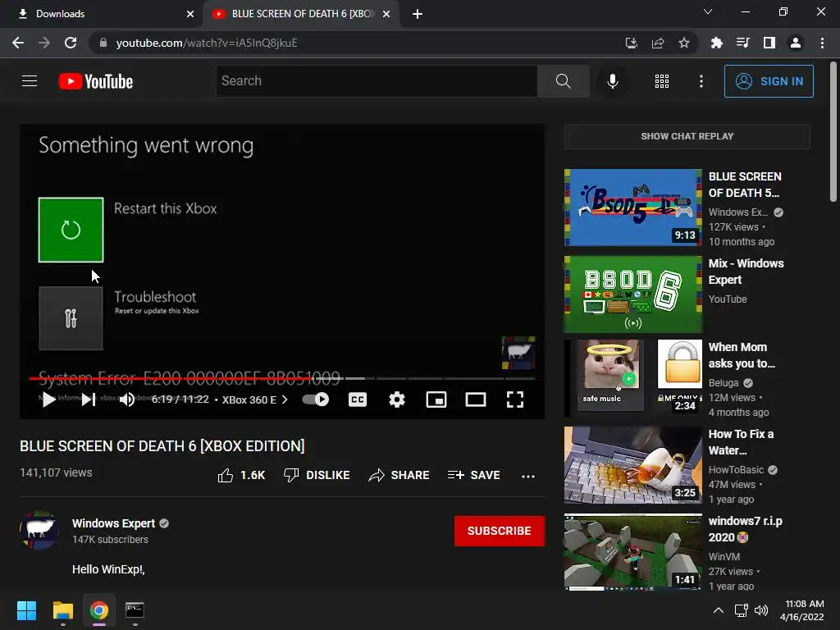The width and height of the screenshot is (840, 630).
Task: Open the terminal app in taskbar
Action: pos(135,610)
